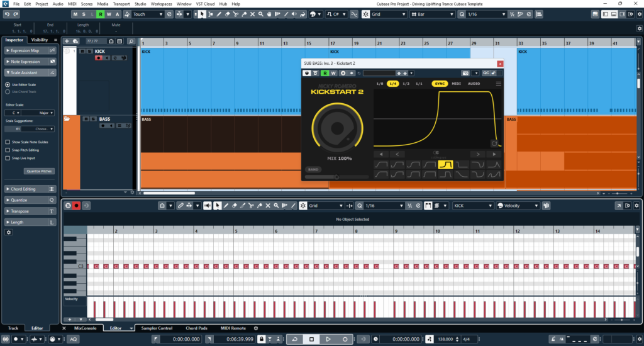This screenshot has width=644, height=346.
Task: Open key editor in separate window icon
Action: [619, 206]
